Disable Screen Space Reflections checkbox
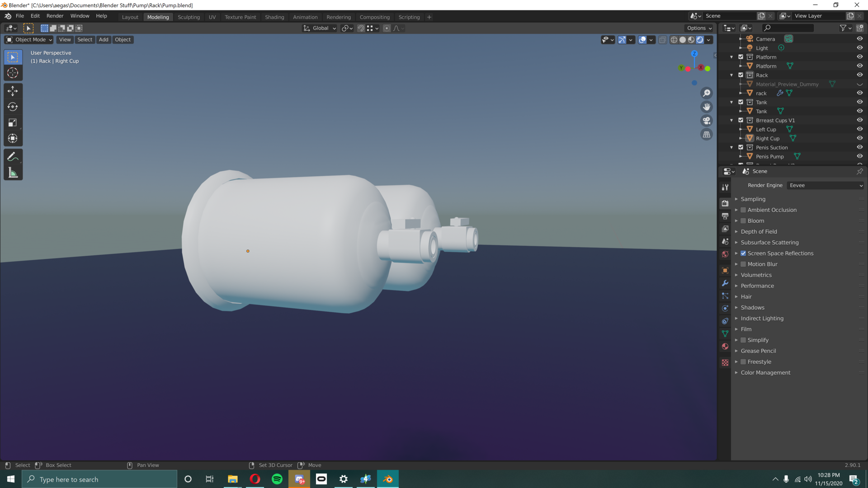The width and height of the screenshot is (868, 488). pyautogui.click(x=743, y=253)
